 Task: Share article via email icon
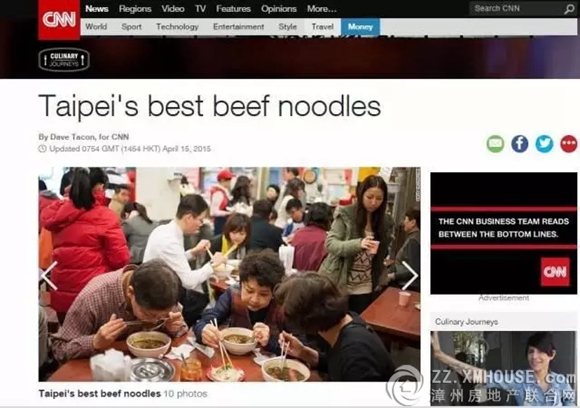495,144
